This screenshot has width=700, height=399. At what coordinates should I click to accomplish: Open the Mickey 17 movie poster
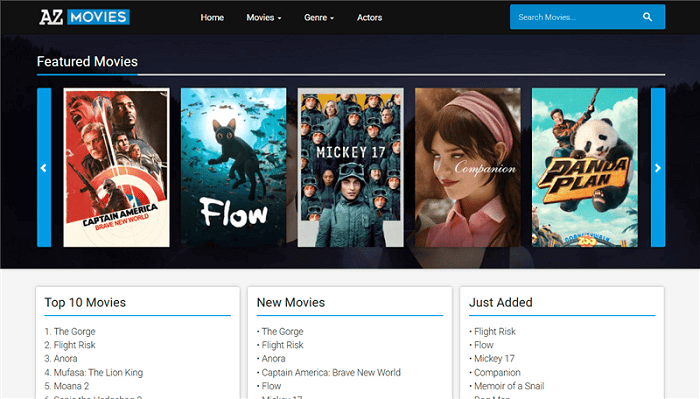(350, 167)
